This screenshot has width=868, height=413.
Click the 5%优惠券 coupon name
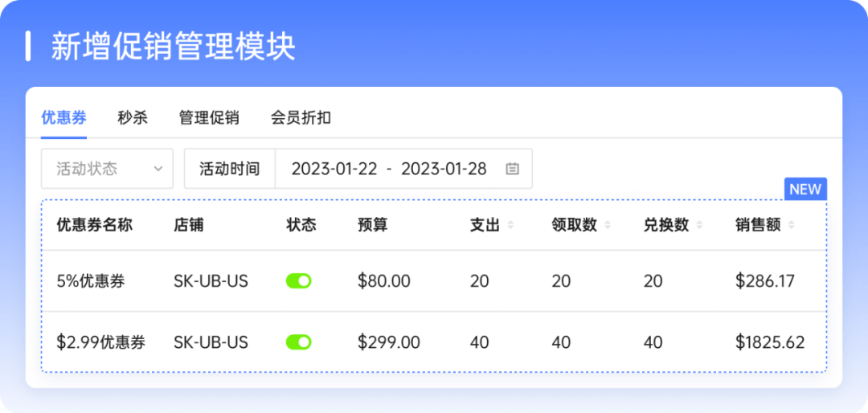pos(91,281)
